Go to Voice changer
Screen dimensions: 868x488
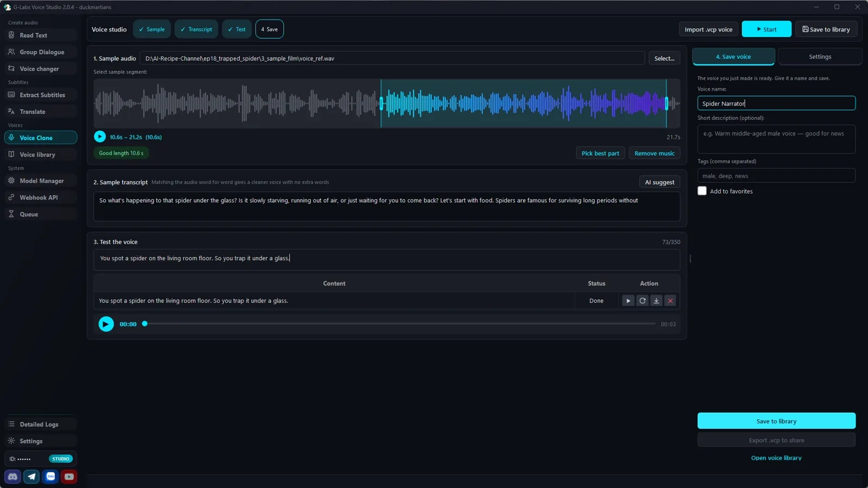(41, 69)
